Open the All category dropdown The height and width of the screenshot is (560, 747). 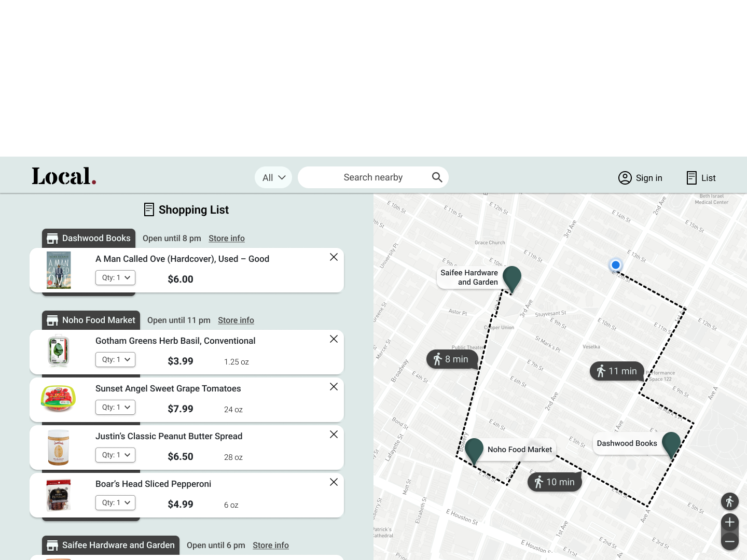273,177
